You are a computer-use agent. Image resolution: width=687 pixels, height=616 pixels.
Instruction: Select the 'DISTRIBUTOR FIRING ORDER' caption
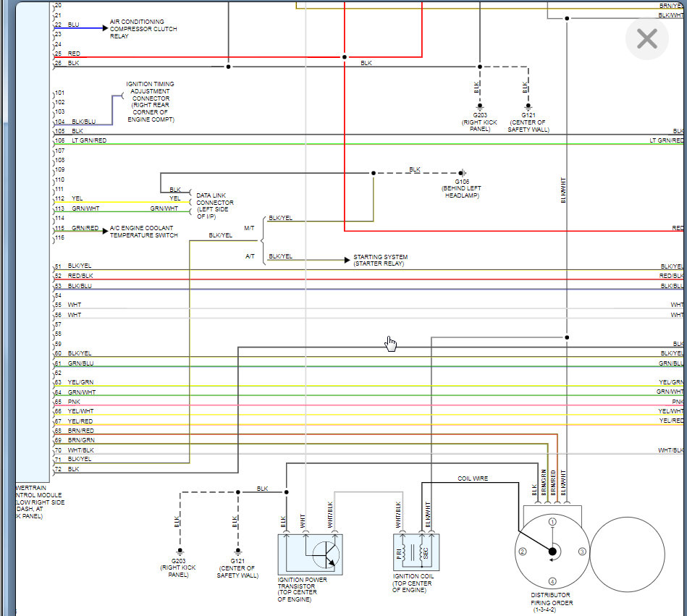[551, 602]
